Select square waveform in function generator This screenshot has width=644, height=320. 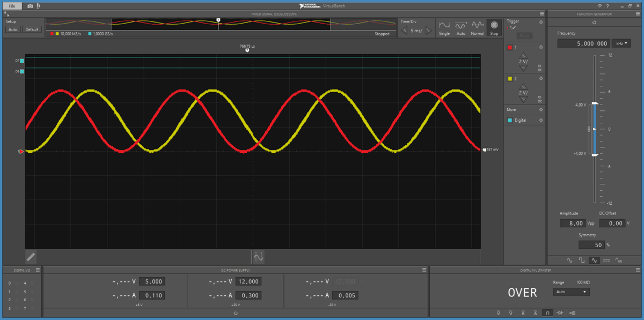[582, 260]
